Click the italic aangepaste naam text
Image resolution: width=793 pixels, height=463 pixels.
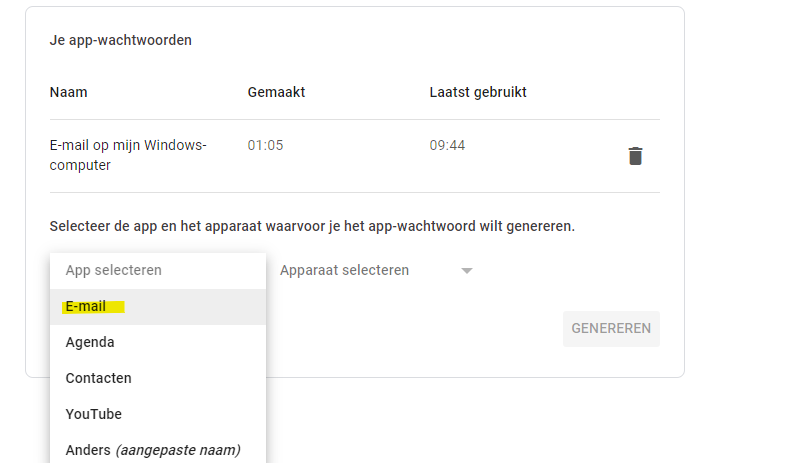178,450
